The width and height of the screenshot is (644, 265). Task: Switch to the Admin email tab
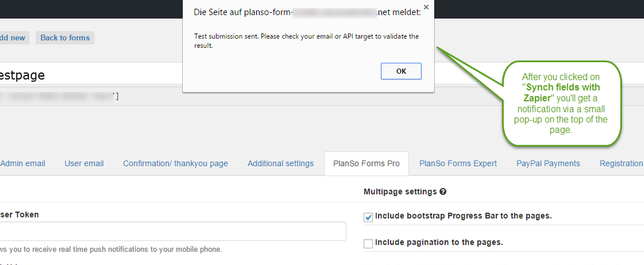[22, 164]
